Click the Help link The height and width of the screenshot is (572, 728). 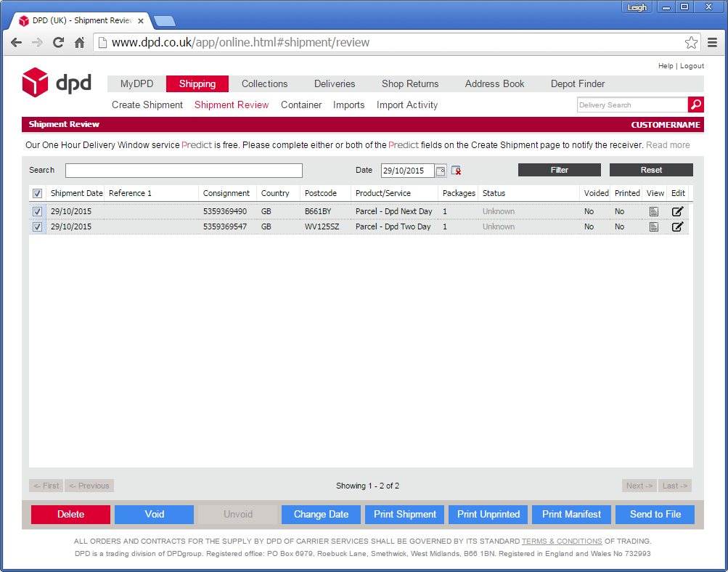666,66
